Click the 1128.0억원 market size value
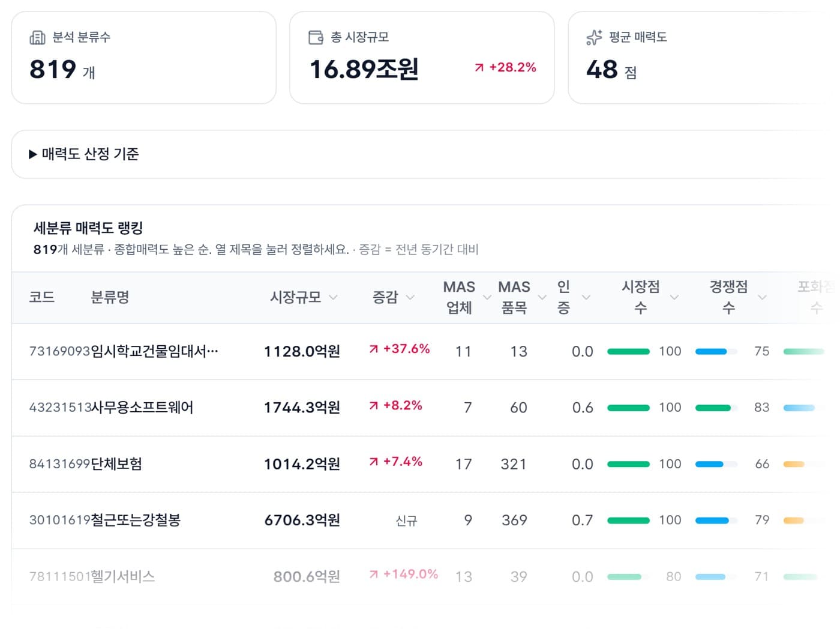Viewport: 840px width, 631px height. (302, 351)
